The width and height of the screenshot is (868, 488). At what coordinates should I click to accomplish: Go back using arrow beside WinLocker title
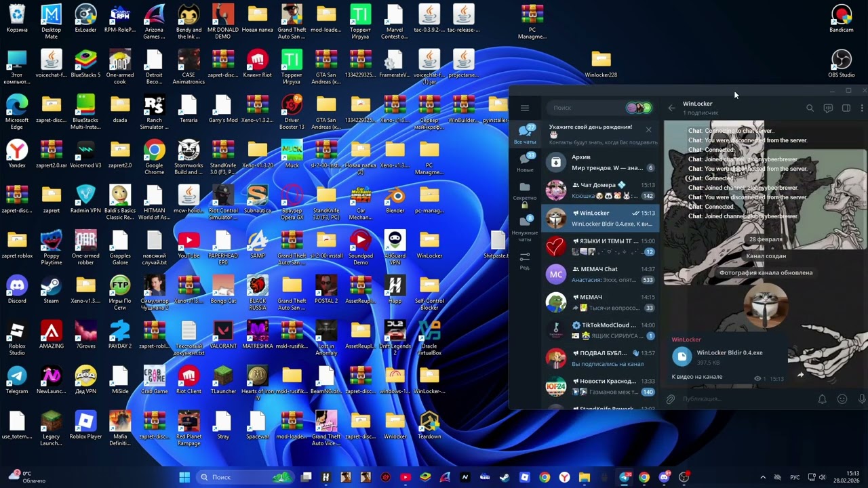coord(671,108)
